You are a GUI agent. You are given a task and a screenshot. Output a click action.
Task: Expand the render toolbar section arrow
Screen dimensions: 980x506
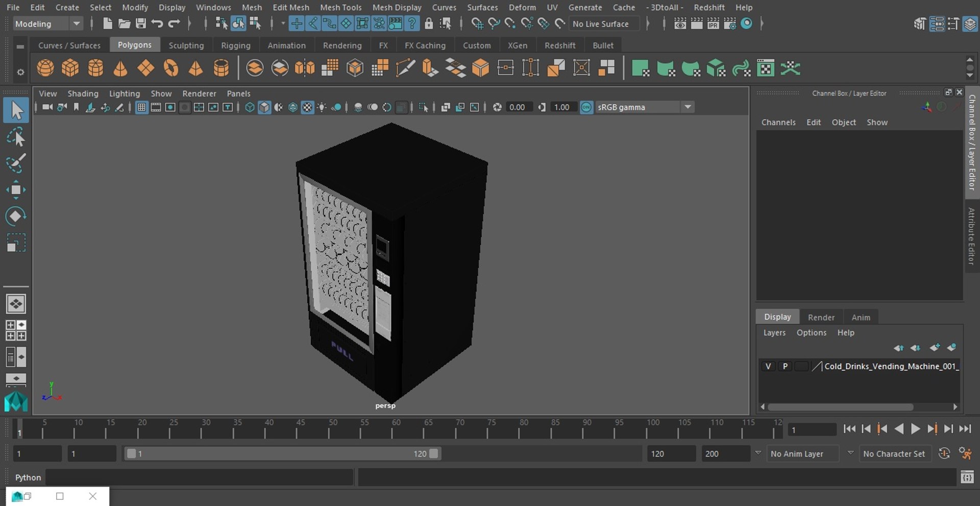(762, 23)
